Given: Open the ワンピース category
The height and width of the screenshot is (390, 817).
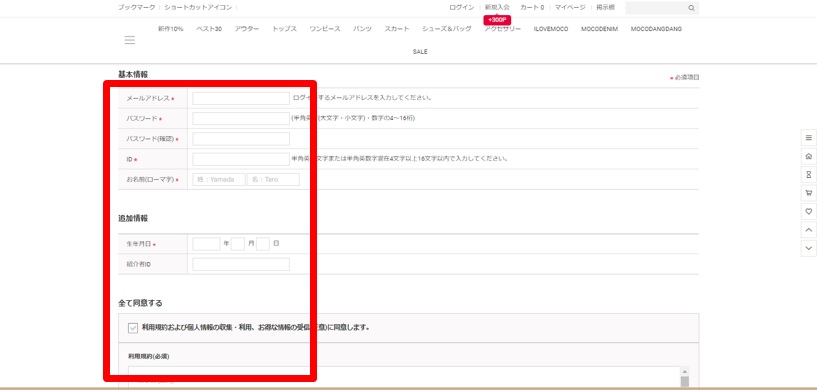Looking at the screenshot, I should coord(325,29).
